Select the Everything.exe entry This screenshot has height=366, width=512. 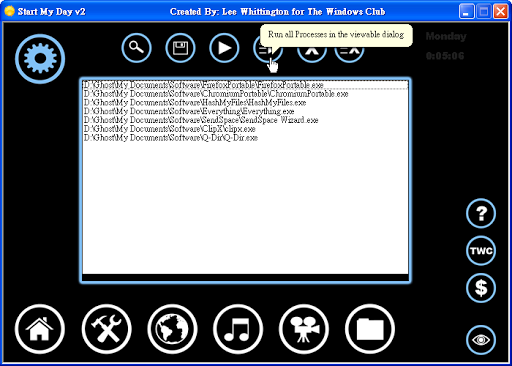[x=245, y=111]
